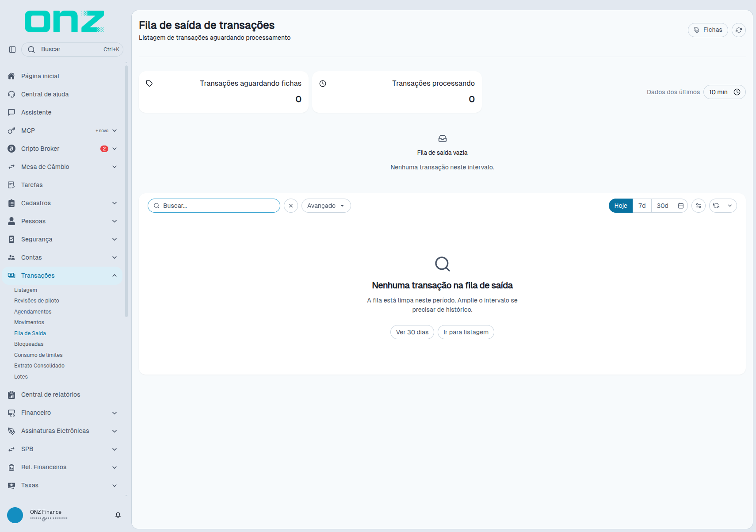Select the Hoje period toggle
This screenshot has width=756, height=532.
coord(621,206)
